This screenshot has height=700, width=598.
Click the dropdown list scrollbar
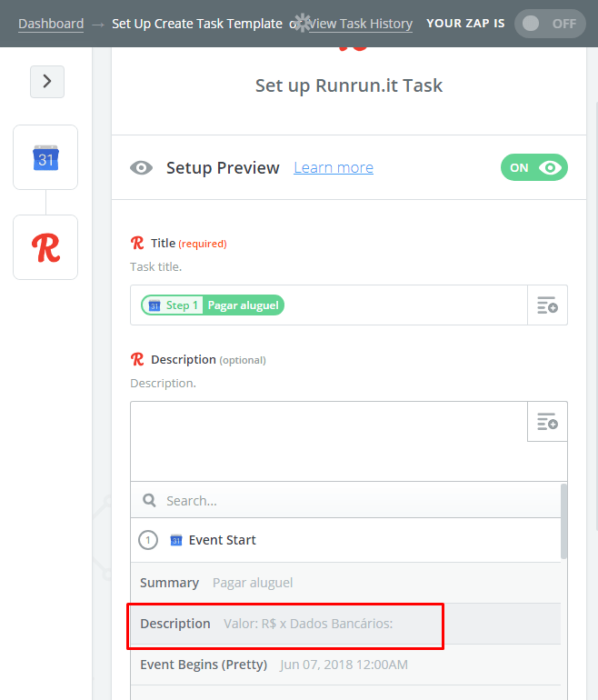[x=564, y=522]
